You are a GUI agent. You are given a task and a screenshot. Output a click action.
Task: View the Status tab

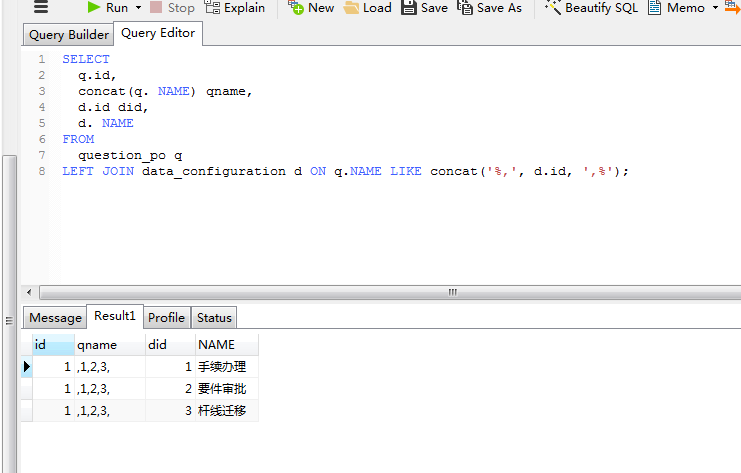click(214, 318)
